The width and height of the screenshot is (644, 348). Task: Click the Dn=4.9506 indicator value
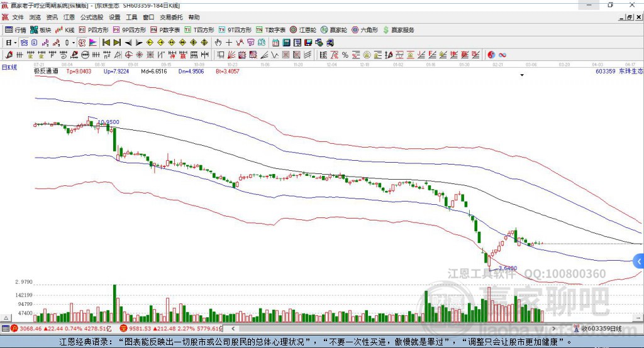(x=191, y=71)
